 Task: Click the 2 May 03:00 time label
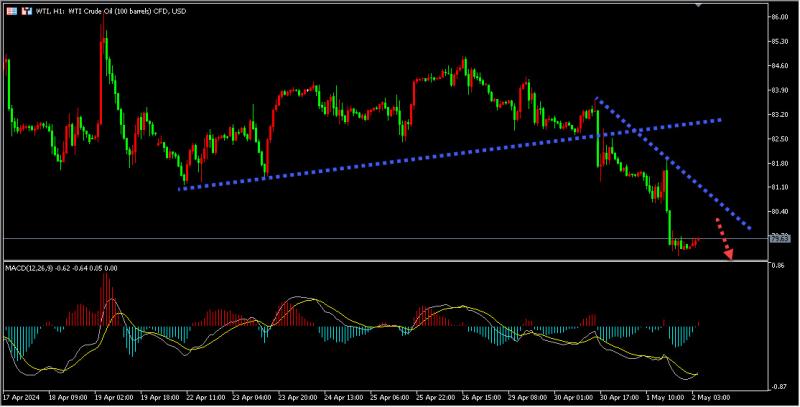(711, 397)
